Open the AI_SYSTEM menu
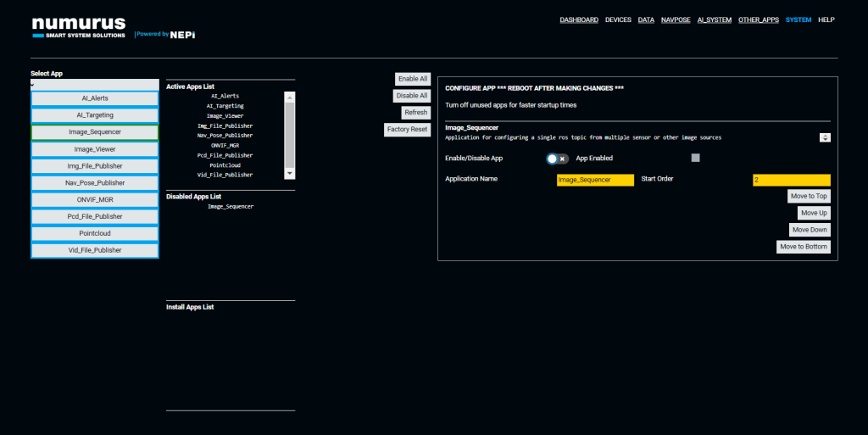The width and height of the screenshot is (868, 435). (x=714, y=20)
